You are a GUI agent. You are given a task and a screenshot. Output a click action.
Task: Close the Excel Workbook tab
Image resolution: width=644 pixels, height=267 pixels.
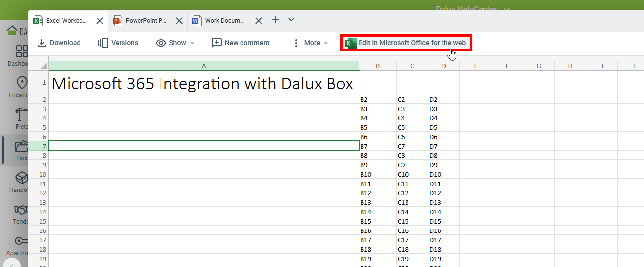[x=100, y=21]
